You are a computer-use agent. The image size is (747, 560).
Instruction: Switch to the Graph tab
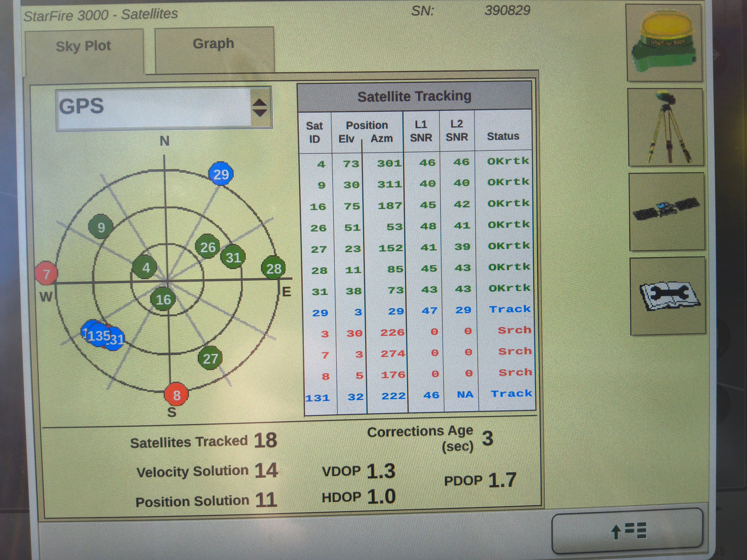click(213, 44)
